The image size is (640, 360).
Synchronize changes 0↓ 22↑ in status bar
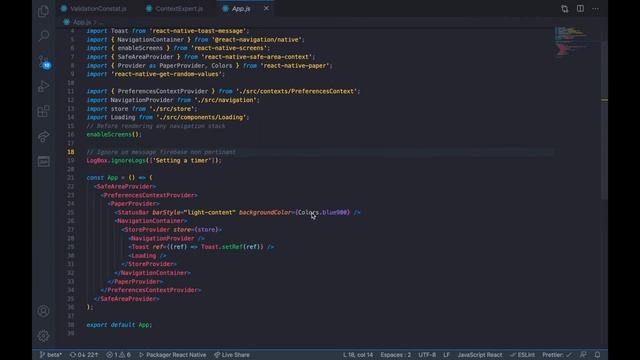pyautogui.click(x=84, y=355)
